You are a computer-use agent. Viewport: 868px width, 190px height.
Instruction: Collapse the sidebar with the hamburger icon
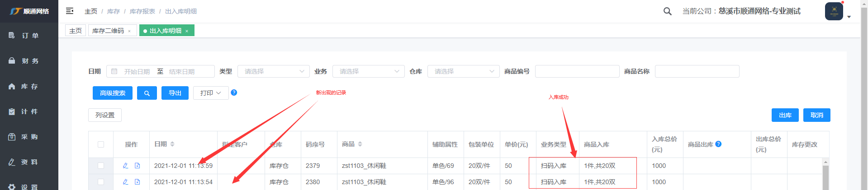point(70,11)
